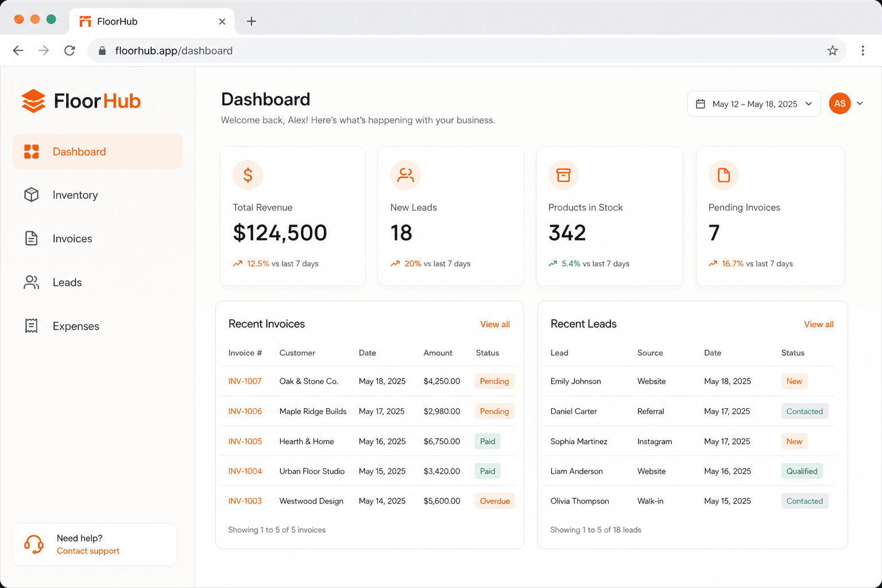Screen dimensions: 882x588
Task: Open the Expenses sidebar item
Action: [98, 326]
